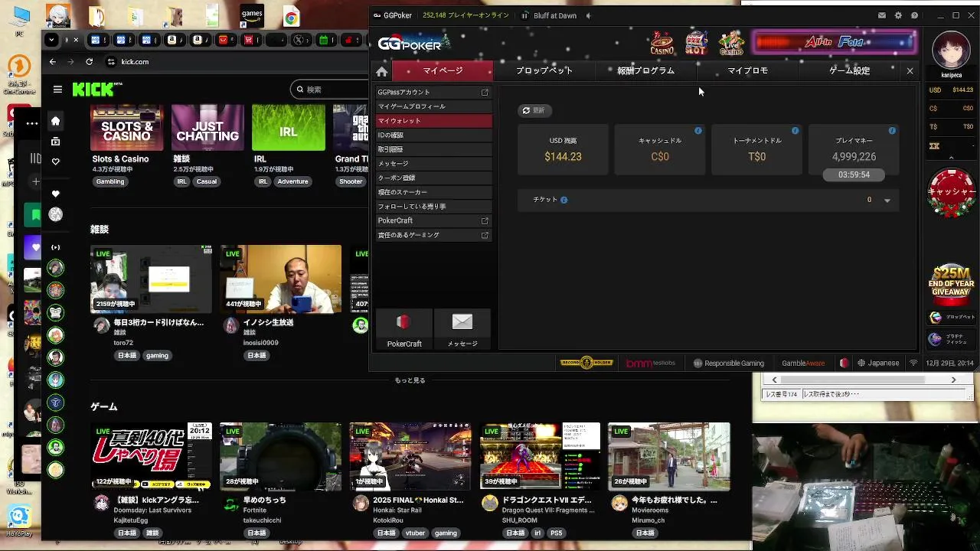The image size is (980, 551).
Task: Click the Record Holder badge
Action: point(586,363)
